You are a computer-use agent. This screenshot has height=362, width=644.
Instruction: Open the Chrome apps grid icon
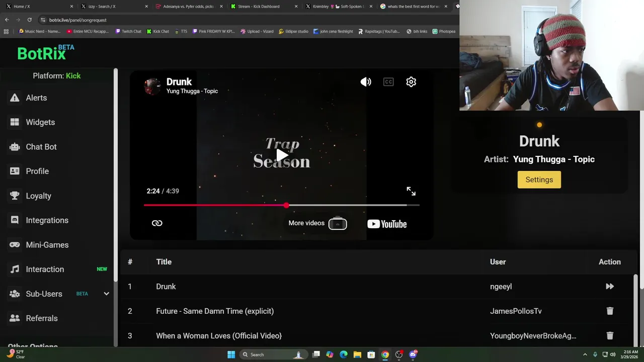click(6, 31)
